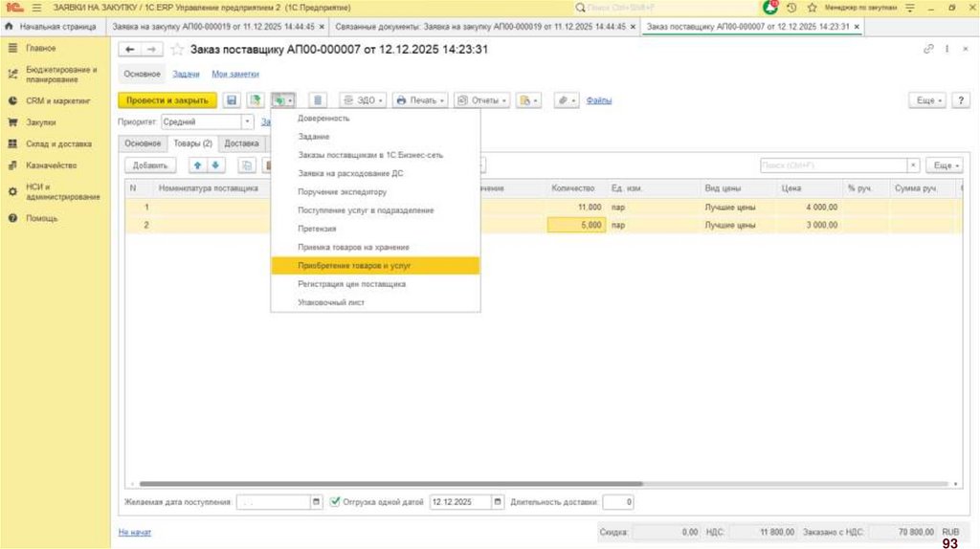
Task: Open the service settings menu icon in title bar
Action: point(910,8)
